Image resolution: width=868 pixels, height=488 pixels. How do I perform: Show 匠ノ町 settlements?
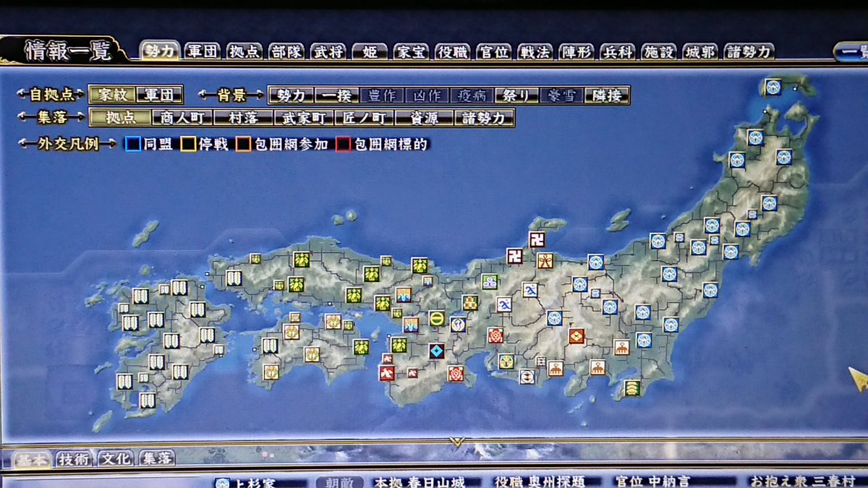click(x=364, y=118)
